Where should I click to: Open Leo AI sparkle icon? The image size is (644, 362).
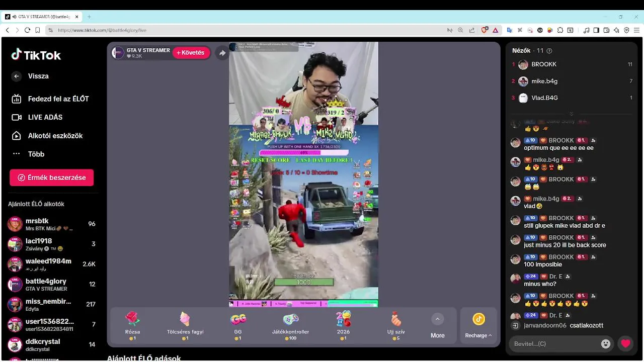point(616,30)
